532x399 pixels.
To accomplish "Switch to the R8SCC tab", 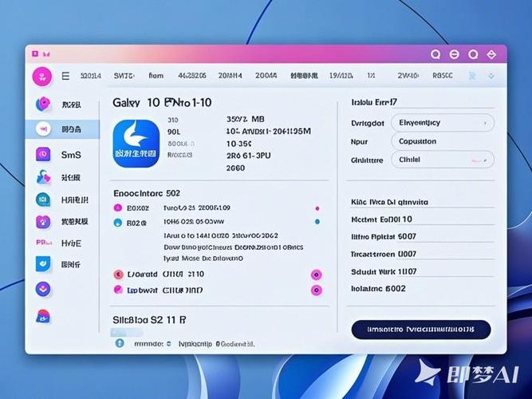I will tap(443, 76).
